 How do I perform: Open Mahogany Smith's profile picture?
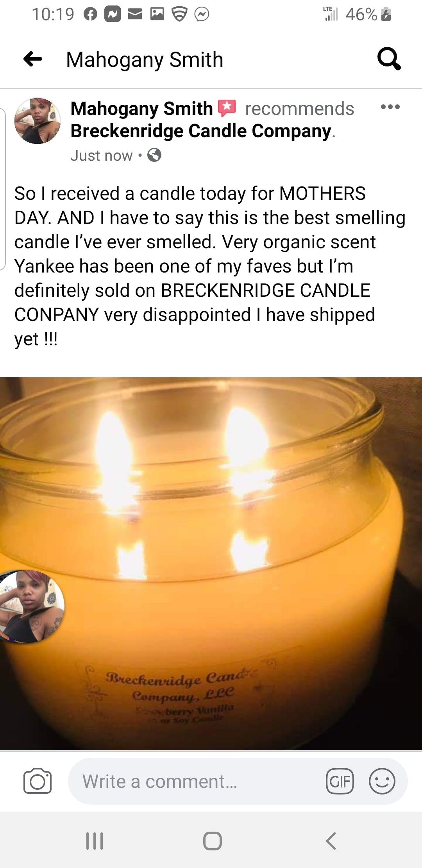(38, 121)
